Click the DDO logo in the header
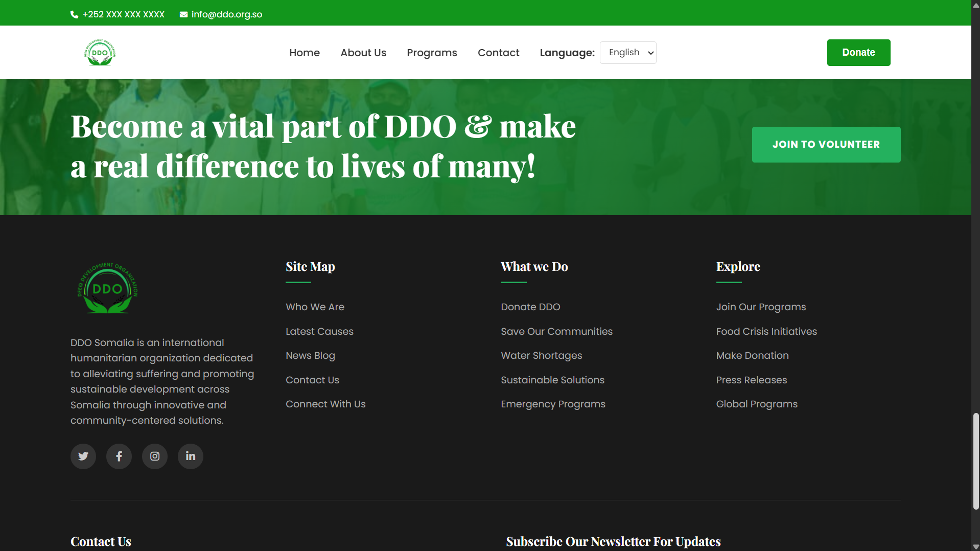Viewport: 980px width, 551px height. (100, 52)
